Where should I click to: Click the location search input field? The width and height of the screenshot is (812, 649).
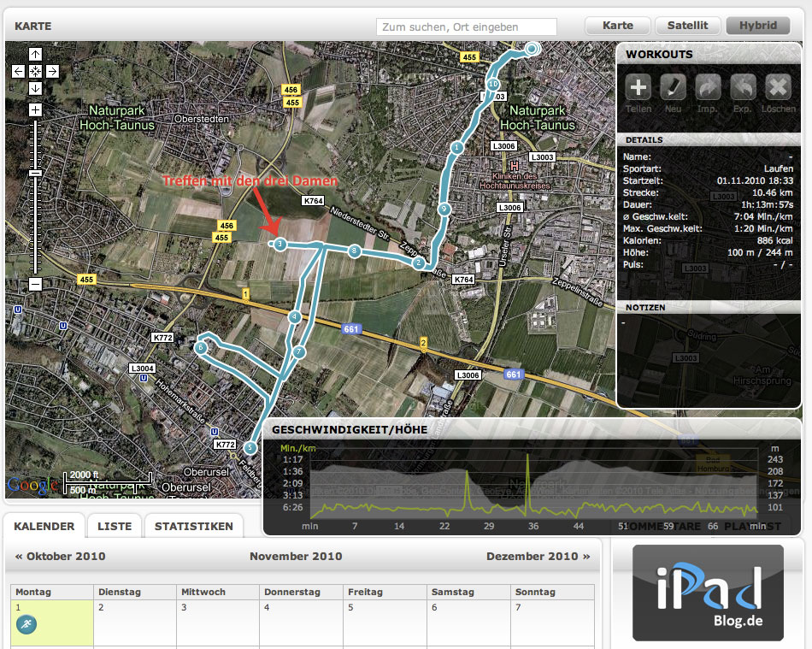[466, 27]
